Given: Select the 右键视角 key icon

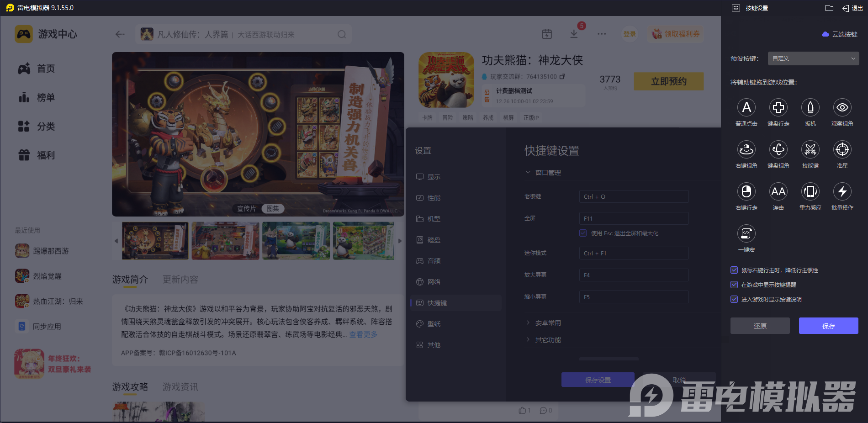Looking at the screenshot, I should (x=746, y=149).
